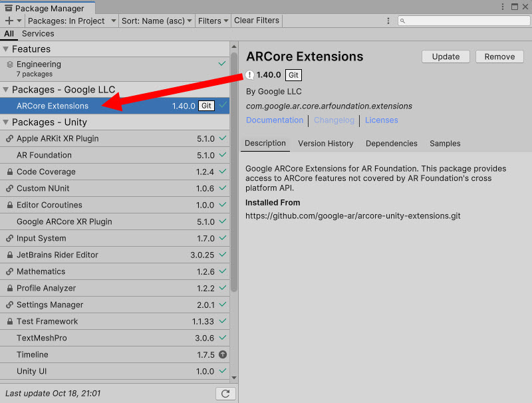Image resolution: width=532 pixels, height=403 pixels.
Task: Click the Git tag in the details panel
Action: click(x=293, y=75)
